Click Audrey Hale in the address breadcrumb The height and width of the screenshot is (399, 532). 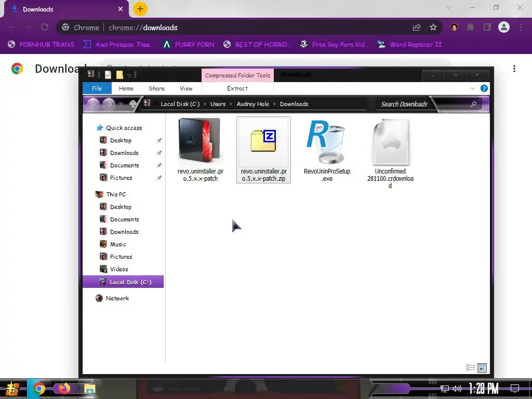(253, 104)
